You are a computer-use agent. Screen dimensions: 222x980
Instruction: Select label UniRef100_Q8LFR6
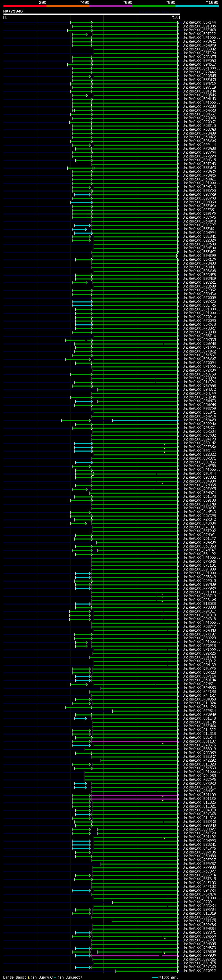pyautogui.click(x=199, y=306)
